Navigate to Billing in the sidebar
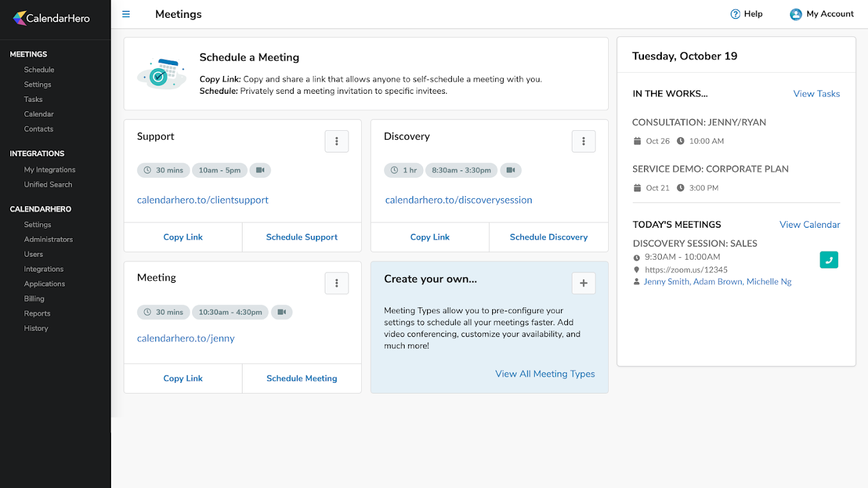Screen dimensions: 868x488 34,298
